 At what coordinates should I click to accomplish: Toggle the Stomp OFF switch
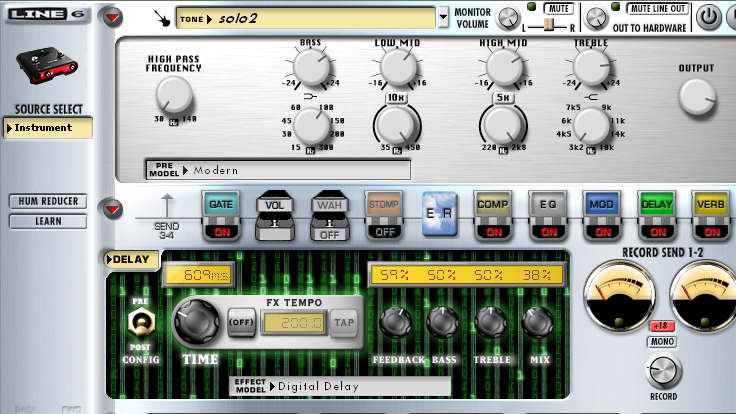click(x=385, y=232)
